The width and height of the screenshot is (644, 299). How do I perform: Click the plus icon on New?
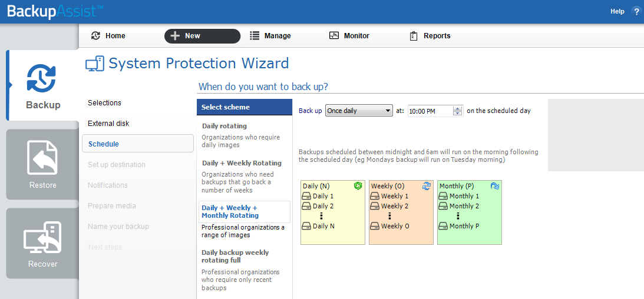175,36
